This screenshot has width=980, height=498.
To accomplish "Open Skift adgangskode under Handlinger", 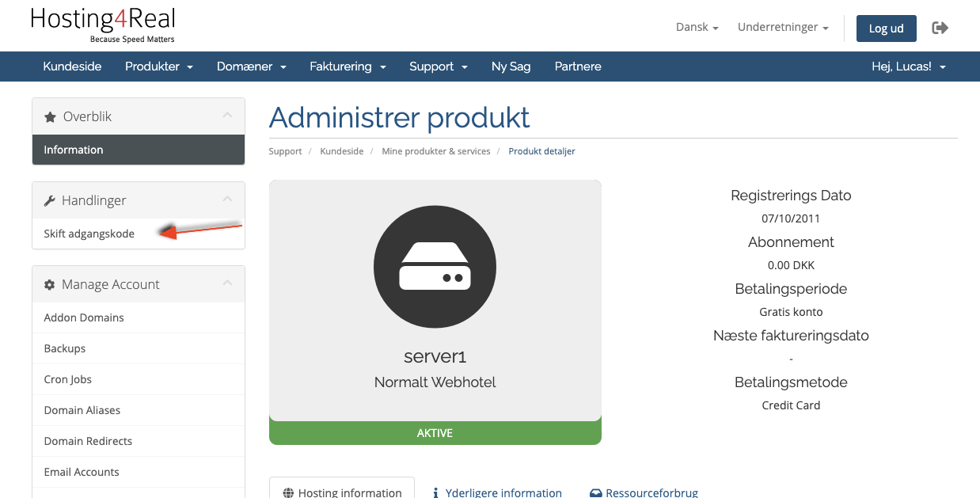I will click(x=89, y=234).
